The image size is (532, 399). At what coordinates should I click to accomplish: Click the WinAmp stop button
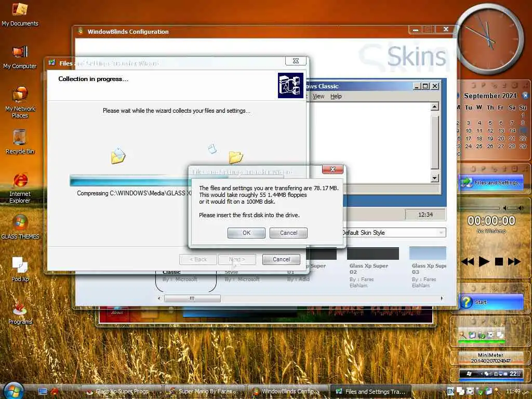coord(499,262)
